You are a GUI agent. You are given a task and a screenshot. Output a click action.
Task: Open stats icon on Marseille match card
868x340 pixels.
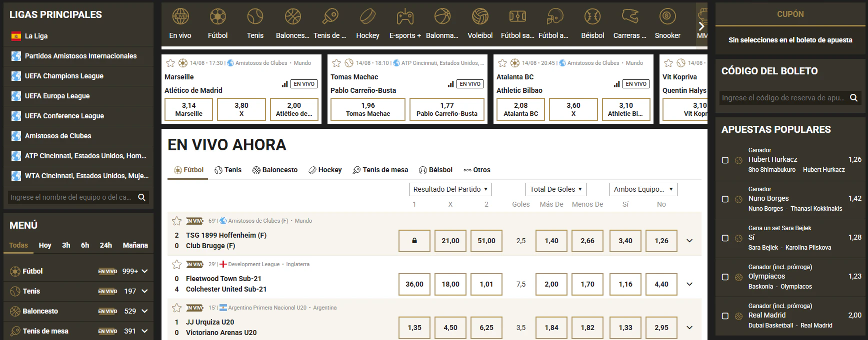coord(285,84)
